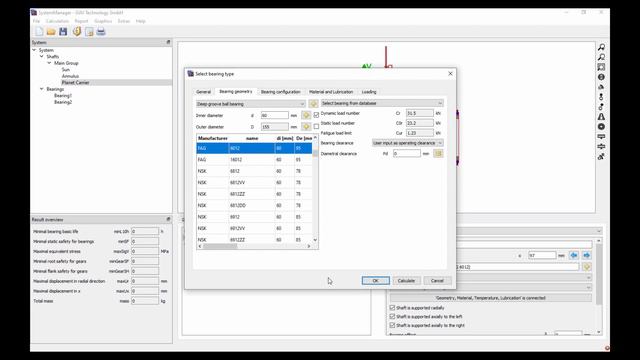
Task: Click the Save floppy disk icon
Action: pyautogui.click(x=63, y=31)
